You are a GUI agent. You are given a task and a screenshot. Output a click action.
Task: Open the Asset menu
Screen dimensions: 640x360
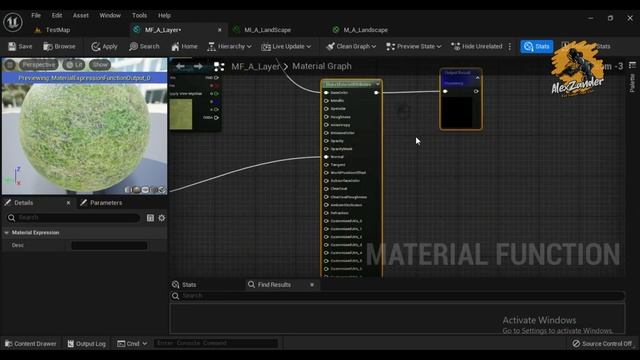(80, 16)
